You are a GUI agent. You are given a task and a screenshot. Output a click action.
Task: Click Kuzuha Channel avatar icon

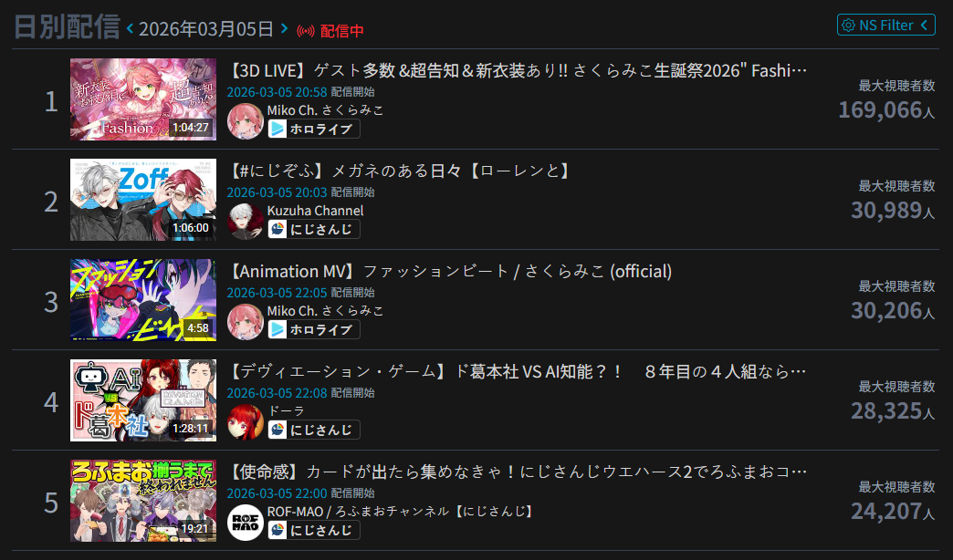(245, 221)
